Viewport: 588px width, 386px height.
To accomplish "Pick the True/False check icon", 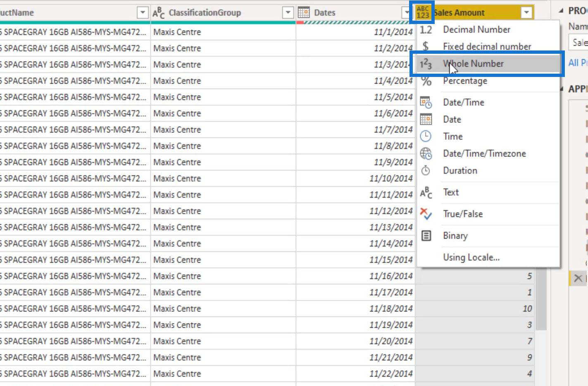I will point(426,214).
